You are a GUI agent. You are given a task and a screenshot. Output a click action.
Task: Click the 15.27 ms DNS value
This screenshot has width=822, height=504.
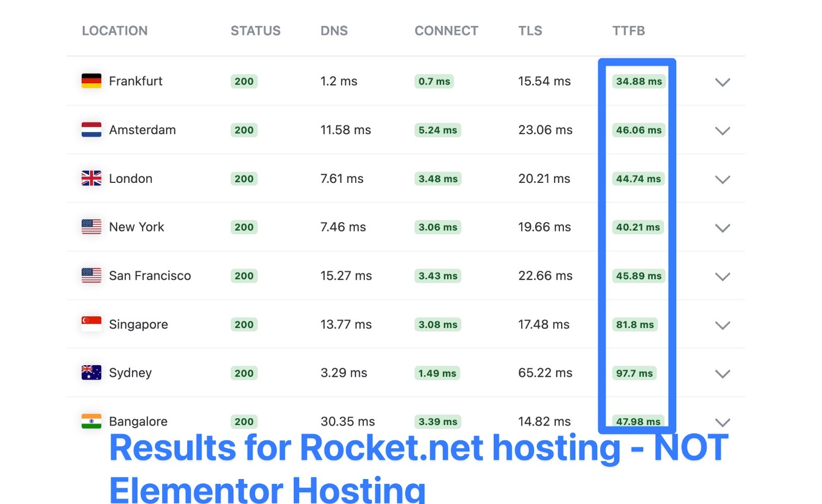click(x=346, y=276)
